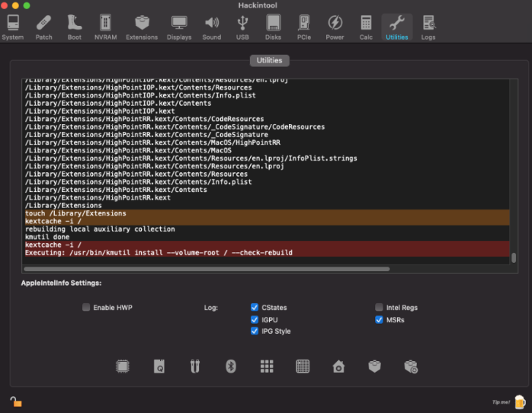Open the Power section
This screenshot has height=413, width=532.
click(335, 27)
